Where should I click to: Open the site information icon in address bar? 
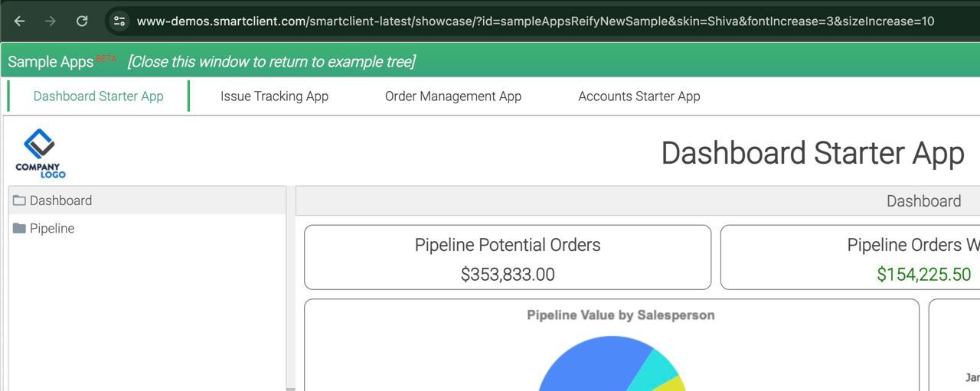[x=119, y=21]
